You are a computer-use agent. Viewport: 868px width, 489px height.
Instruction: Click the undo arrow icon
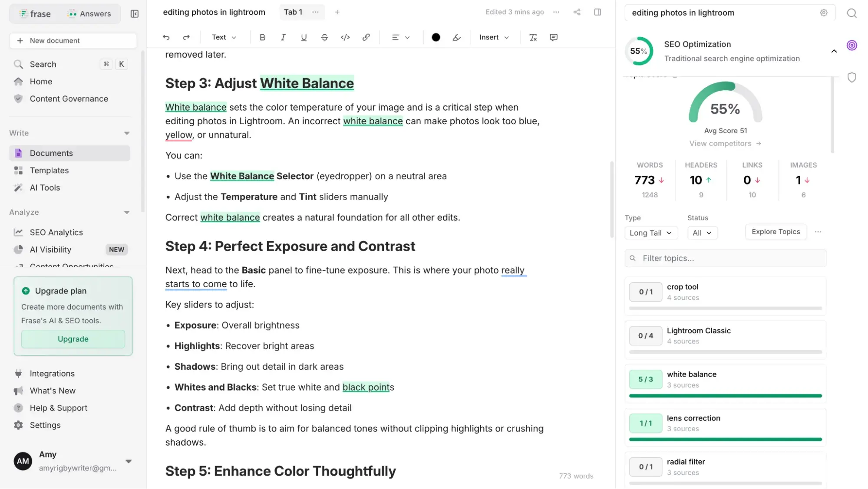[x=166, y=37]
